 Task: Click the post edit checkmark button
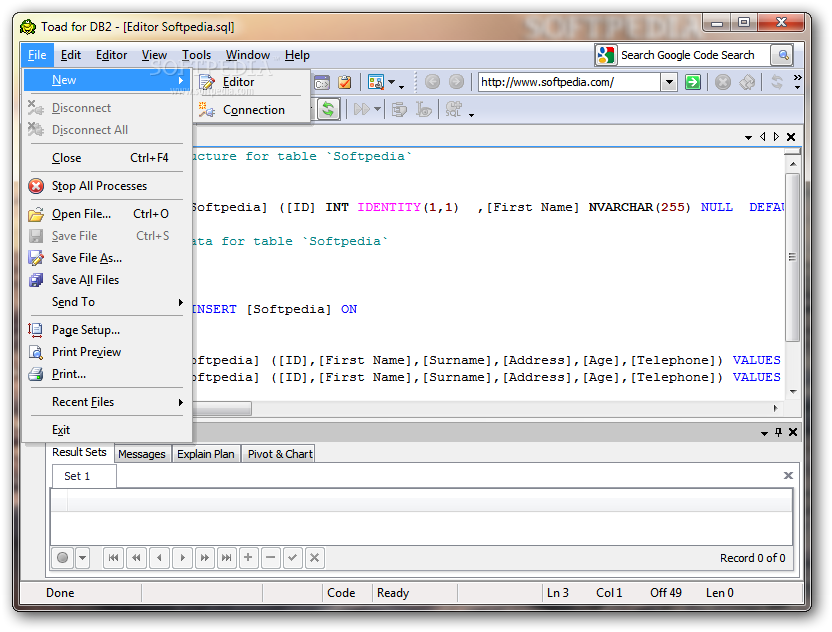tap(292, 558)
